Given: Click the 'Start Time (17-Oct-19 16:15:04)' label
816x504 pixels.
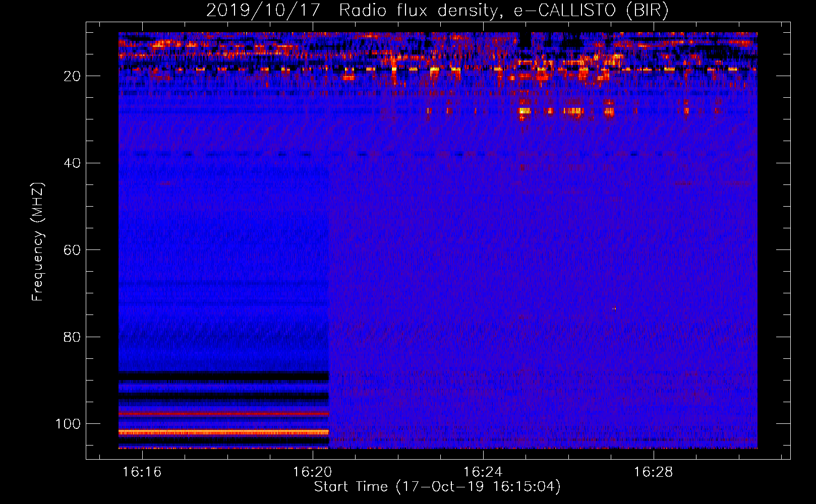Looking at the screenshot, I should (x=437, y=486).
